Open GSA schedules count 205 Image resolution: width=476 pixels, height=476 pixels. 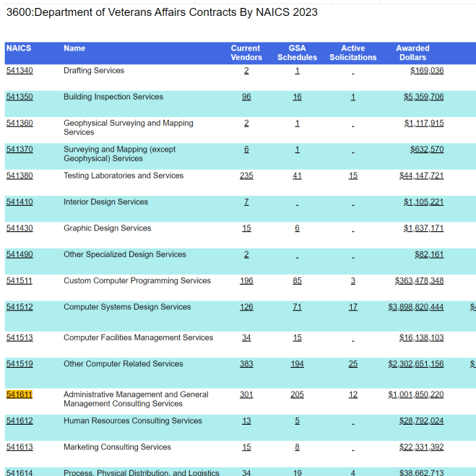297,394
